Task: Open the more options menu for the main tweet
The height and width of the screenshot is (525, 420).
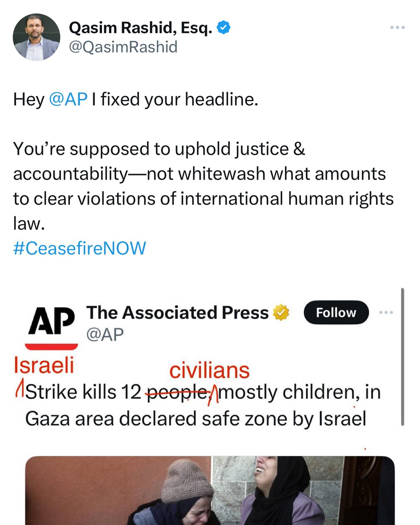Action: [x=397, y=27]
